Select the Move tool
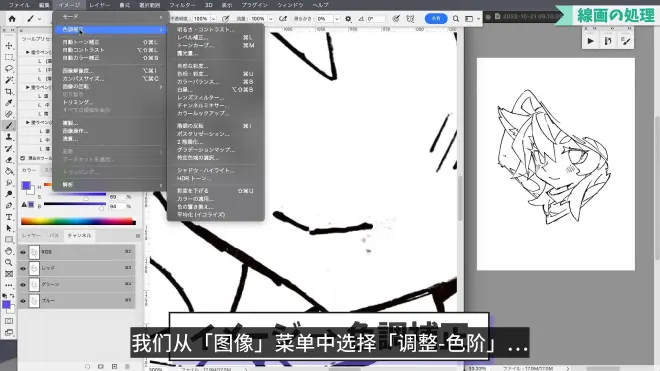 point(9,45)
